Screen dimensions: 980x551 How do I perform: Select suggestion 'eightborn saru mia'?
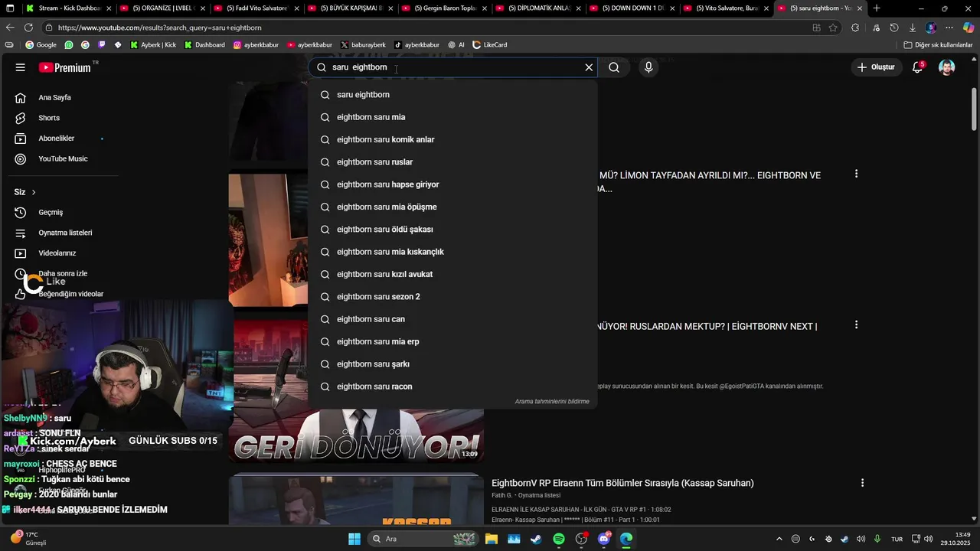pyautogui.click(x=452, y=117)
